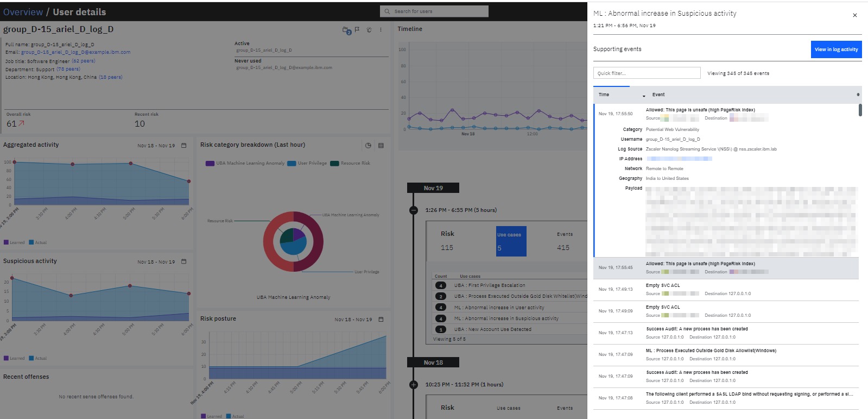The image size is (868, 419).
Task: Open column settings dot in events header
Action: click(858, 95)
